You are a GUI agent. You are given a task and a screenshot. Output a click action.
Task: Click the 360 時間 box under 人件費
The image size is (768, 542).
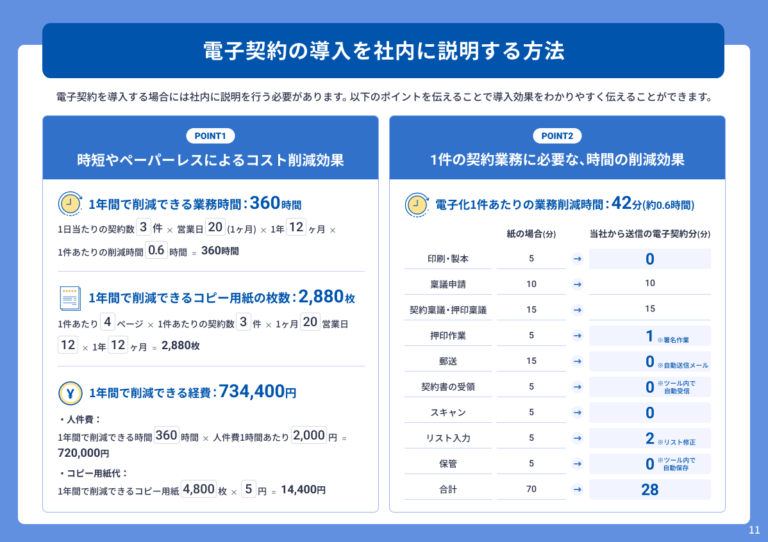click(166, 435)
